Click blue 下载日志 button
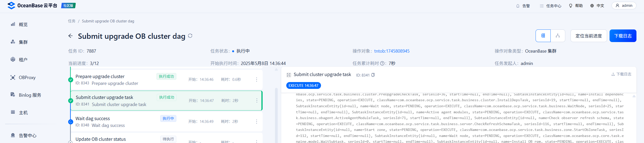This screenshot has height=143, width=644. click(x=623, y=36)
